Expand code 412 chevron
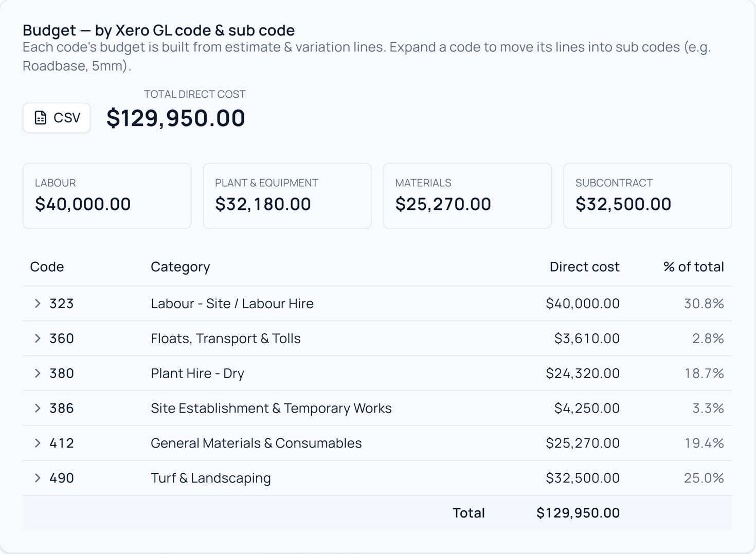The width and height of the screenshot is (756, 554). point(38,443)
